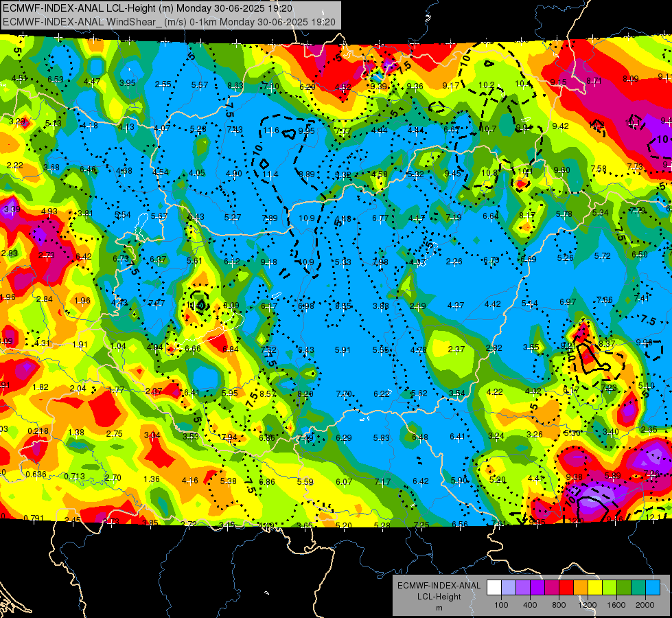Click legend tick value 1600
The image size is (672, 618).
click(x=616, y=605)
